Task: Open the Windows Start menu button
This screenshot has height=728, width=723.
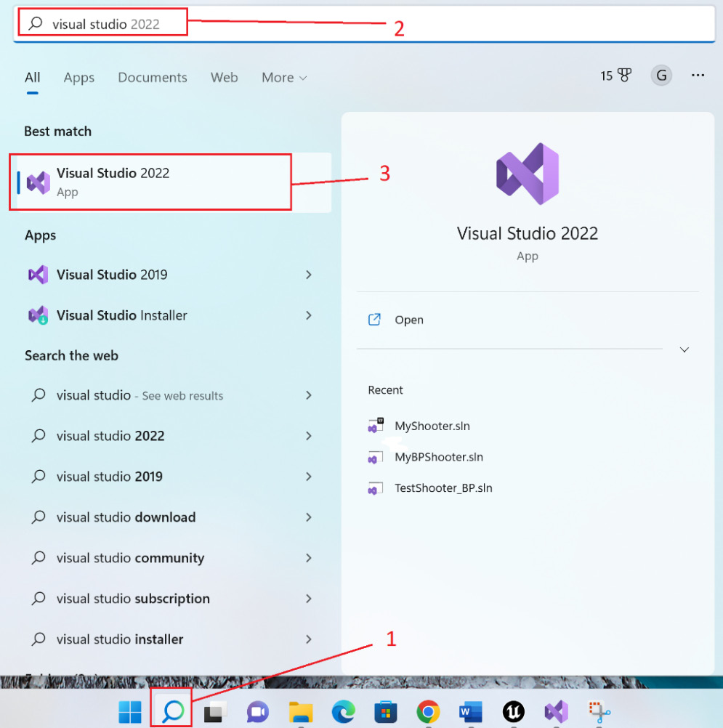Action: (x=129, y=712)
